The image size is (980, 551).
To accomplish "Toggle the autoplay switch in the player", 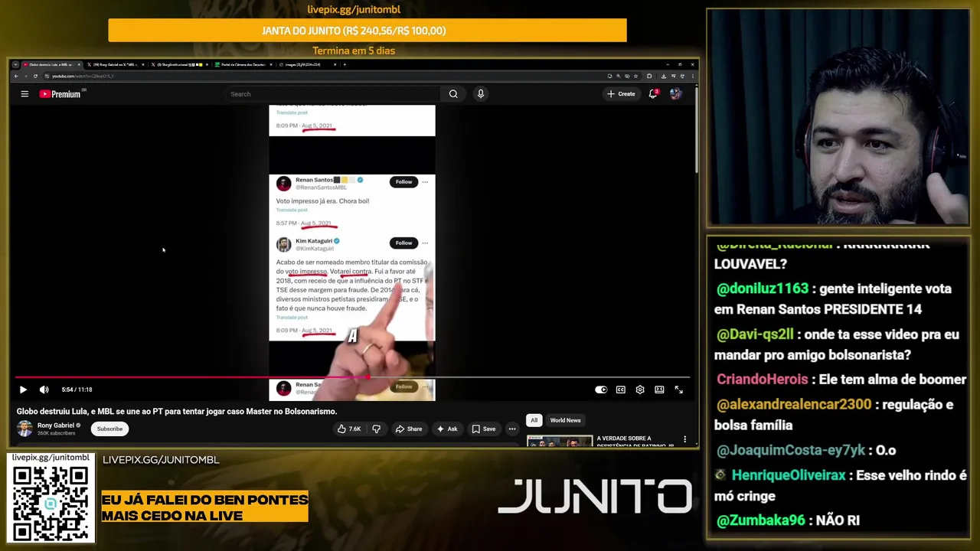I will point(601,390).
